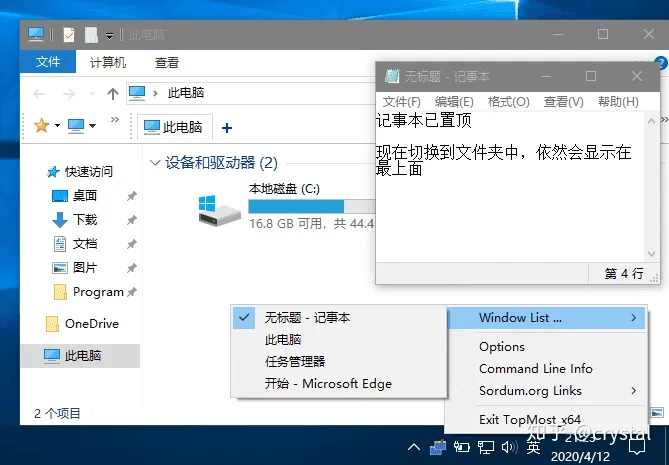Expand the Sordum.org Links submenu
This screenshot has width=669, height=465.
(547, 391)
